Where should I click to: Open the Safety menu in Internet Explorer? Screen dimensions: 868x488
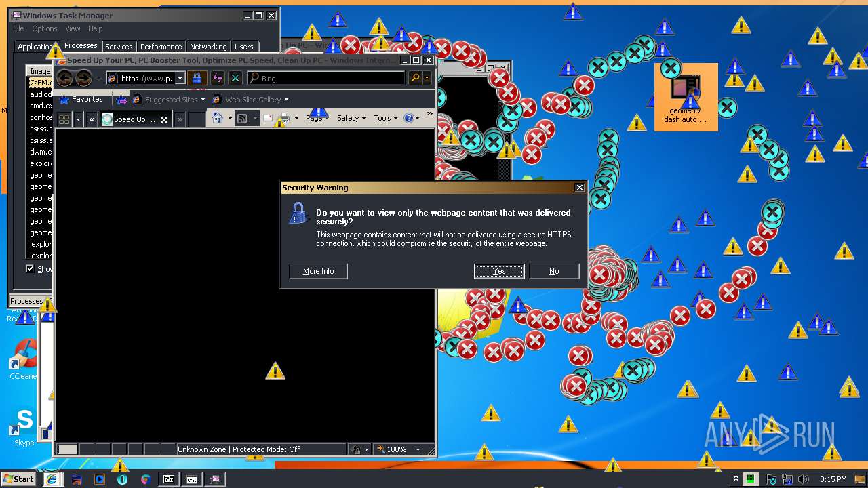(351, 118)
